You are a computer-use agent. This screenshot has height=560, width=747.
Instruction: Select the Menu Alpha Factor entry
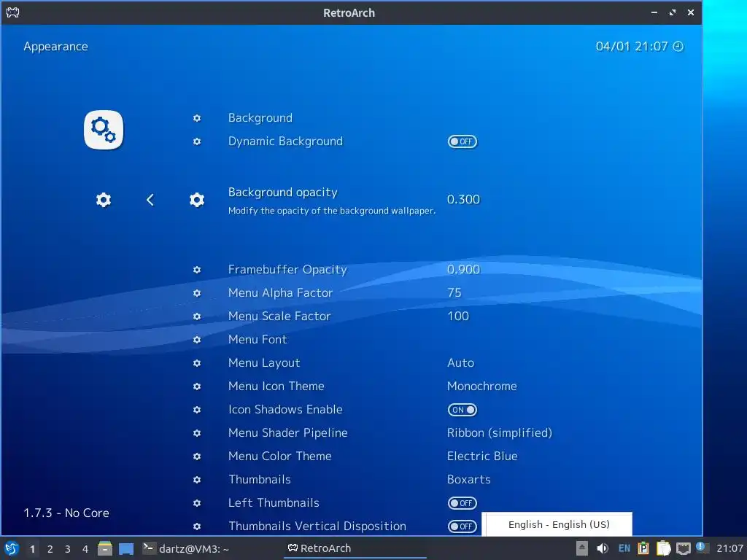click(x=280, y=293)
